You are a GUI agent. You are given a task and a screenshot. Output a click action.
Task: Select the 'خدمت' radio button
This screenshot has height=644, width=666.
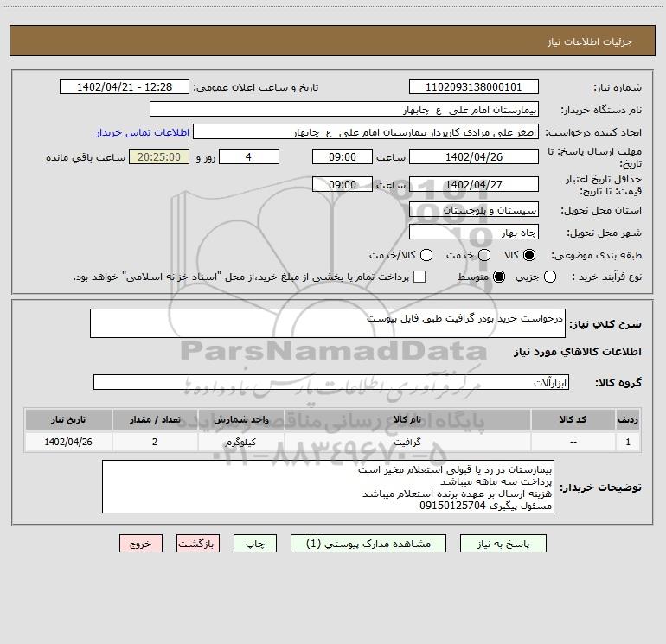coord(484,255)
